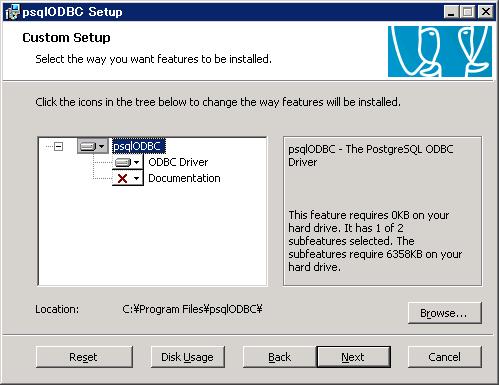
Task: Proceed with the Next button
Action: [353, 357]
